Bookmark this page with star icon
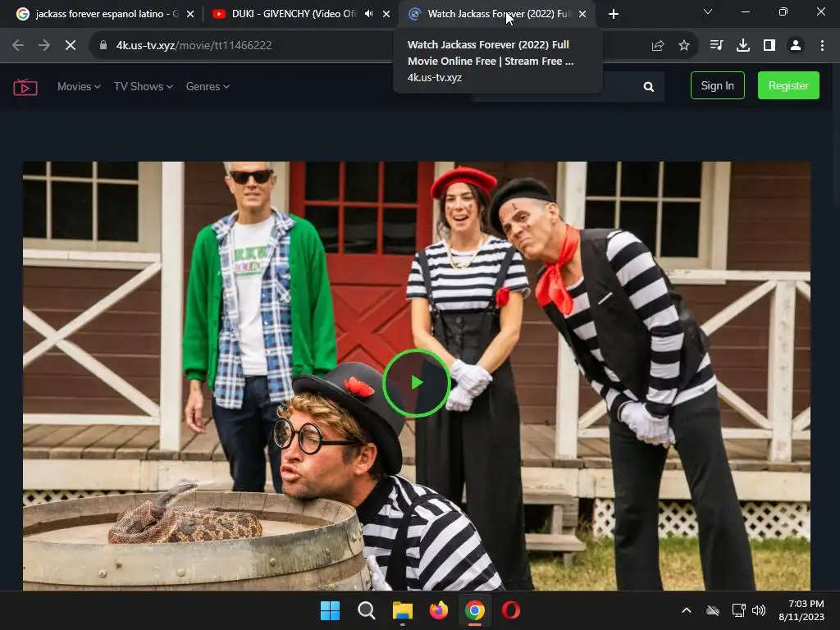This screenshot has height=630, width=840. point(683,46)
